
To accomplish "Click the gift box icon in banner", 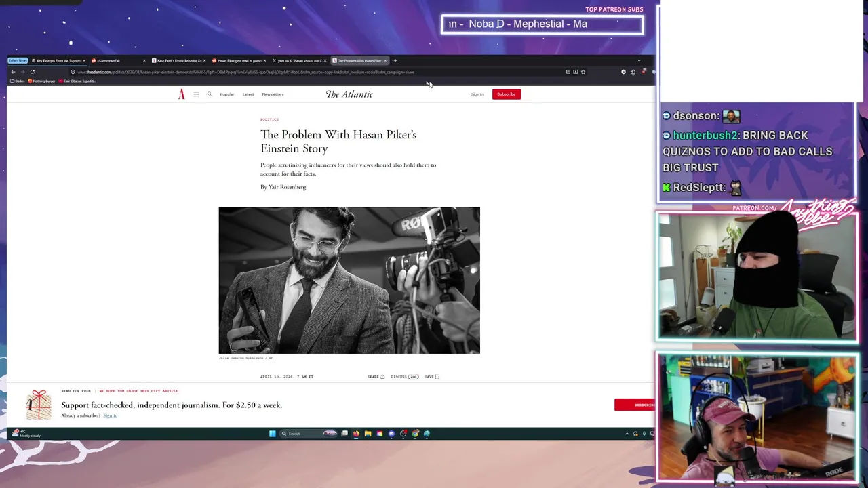I will [39, 405].
